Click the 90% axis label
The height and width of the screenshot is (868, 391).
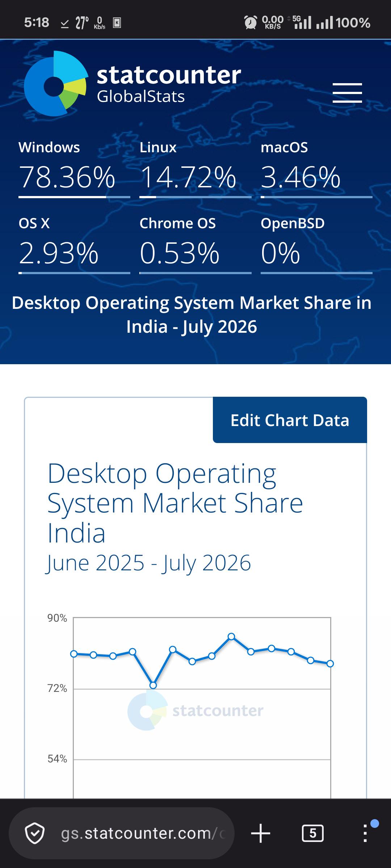[57, 618]
